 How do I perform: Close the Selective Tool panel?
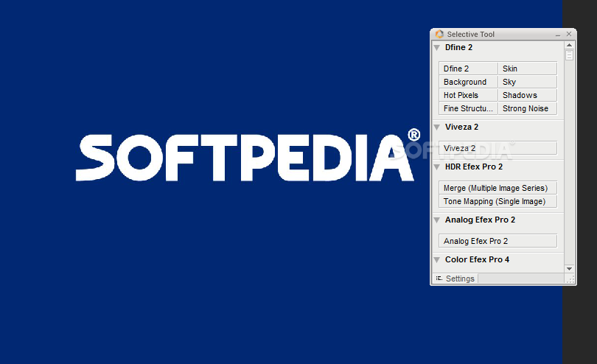[x=569, y=34]
